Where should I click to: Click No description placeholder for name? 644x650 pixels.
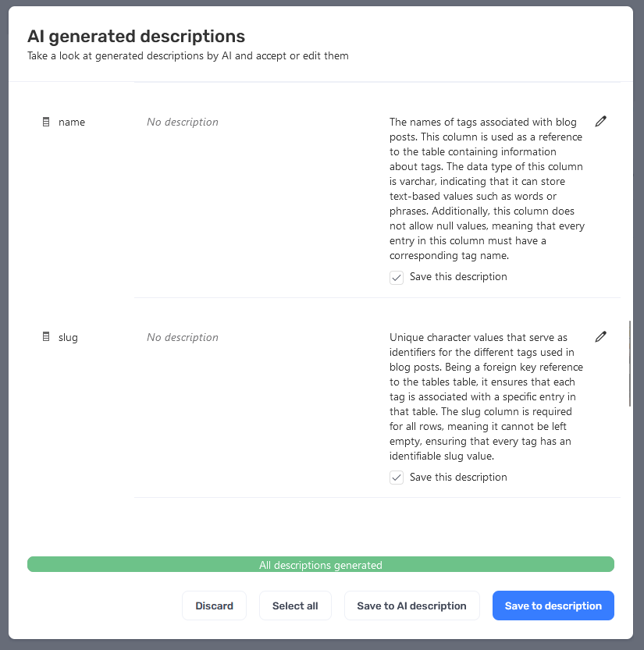coord(183,122)
